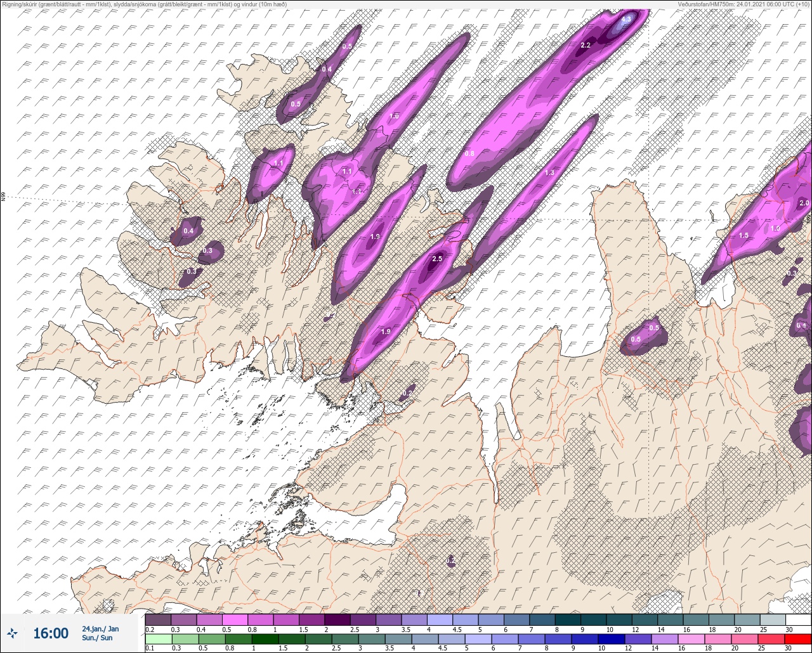Select the upper legend swatch labeled 3.5
Screen dimensions: 812x653
[x=414, y=619]
